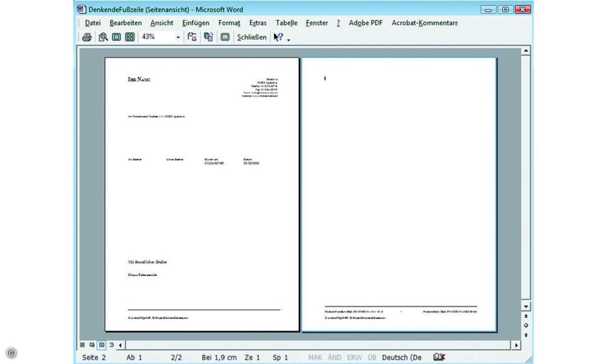
Task: Click the Schließen button
Action: (x=251, y=37)
